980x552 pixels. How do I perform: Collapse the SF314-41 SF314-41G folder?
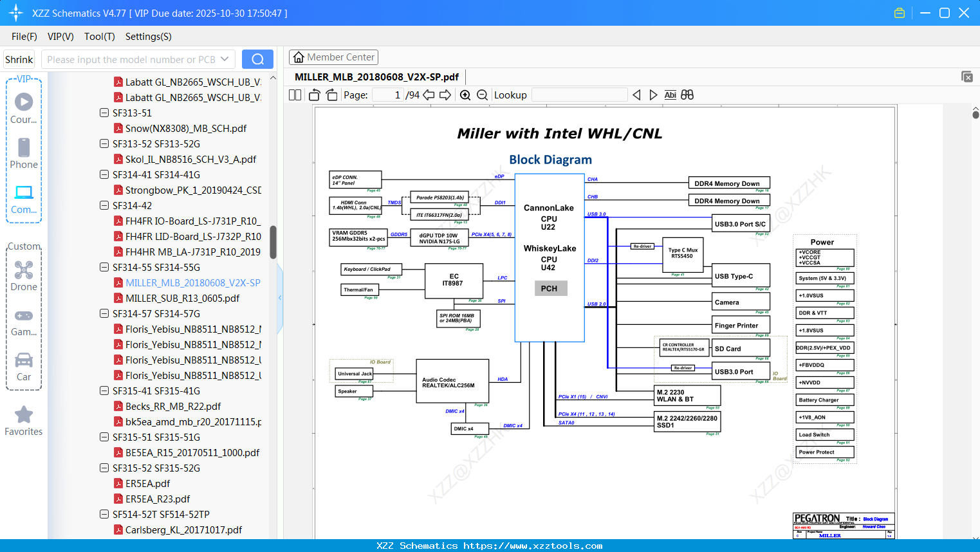(104, 174)
